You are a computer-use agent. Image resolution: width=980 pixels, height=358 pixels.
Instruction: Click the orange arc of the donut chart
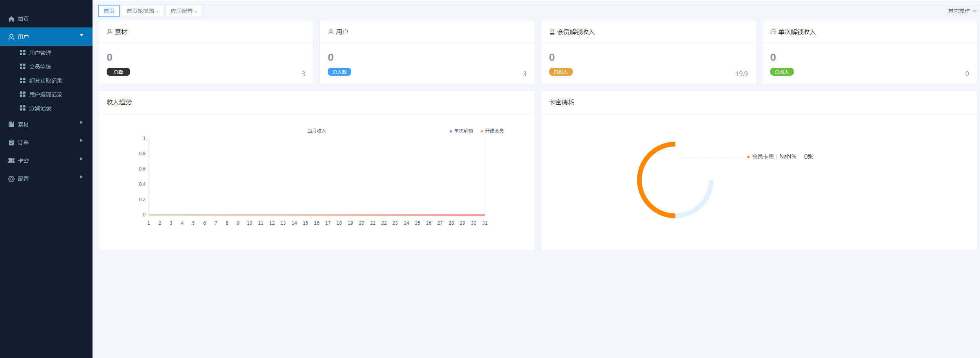tap(641, 180)
